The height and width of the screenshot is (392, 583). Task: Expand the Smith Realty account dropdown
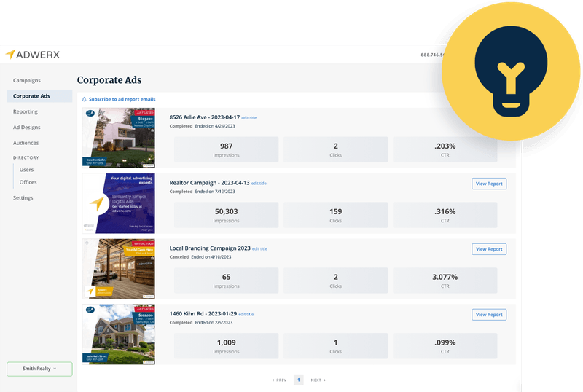39,369
